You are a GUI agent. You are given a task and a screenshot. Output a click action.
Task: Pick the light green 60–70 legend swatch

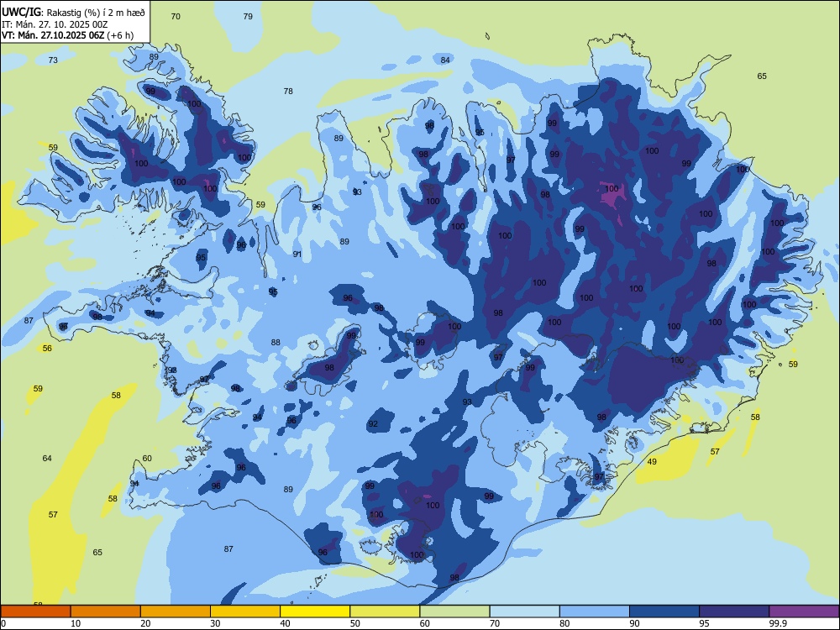tap(454, 612)
